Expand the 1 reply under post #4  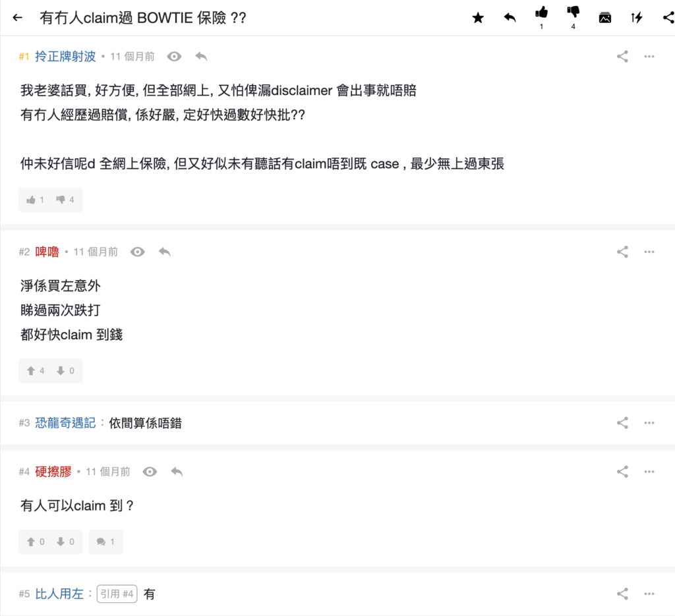tap(105, 542)
